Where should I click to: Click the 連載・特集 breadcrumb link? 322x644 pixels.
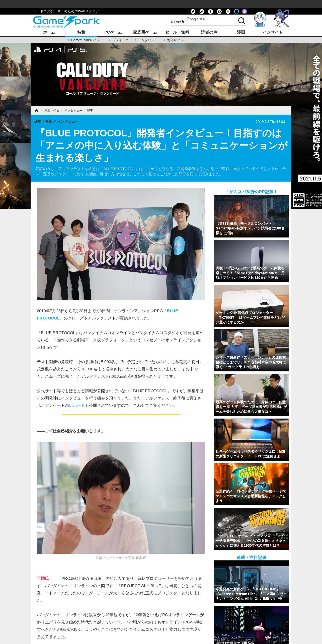52,111
